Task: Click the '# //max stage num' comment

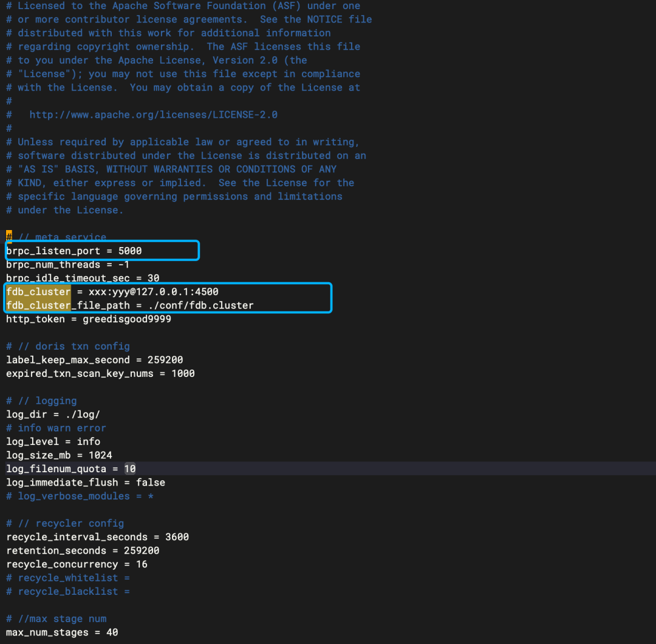Action: point(56,619)
